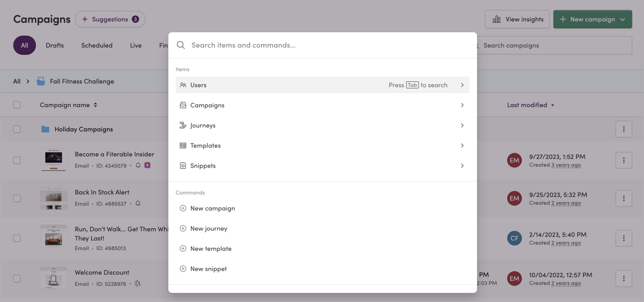This screenshot has height=302, width=644.
Task: Click the Journeys icon in search palette
Action: (x=182, y=125)
